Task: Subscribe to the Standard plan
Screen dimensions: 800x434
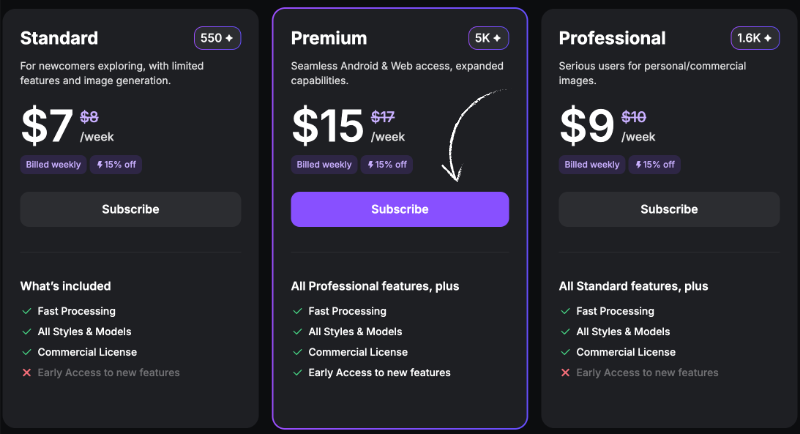Action: pyautogui.click(x=131, y=210)
